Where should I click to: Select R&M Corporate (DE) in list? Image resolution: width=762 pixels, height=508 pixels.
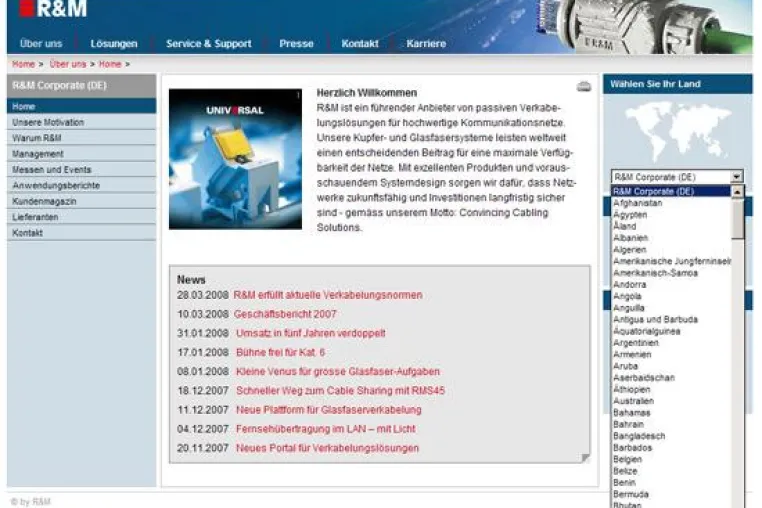pyautogui.click(x=671, y=192)
